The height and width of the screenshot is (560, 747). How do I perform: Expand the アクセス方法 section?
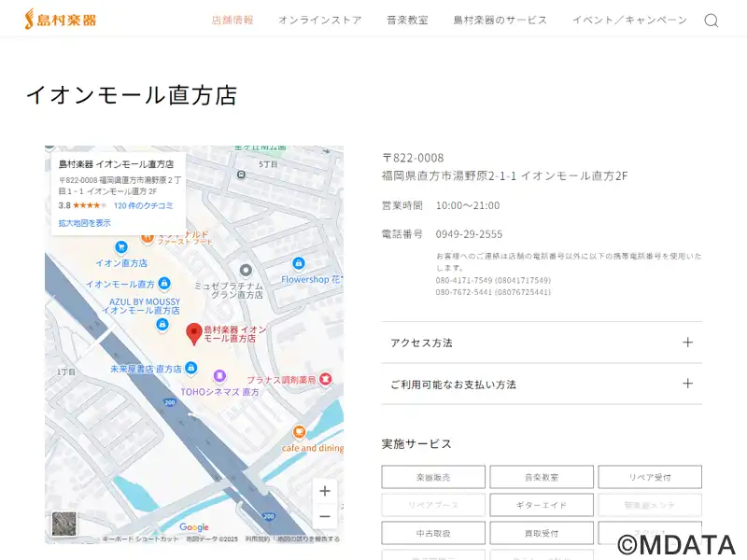click(x=542, y=343)
